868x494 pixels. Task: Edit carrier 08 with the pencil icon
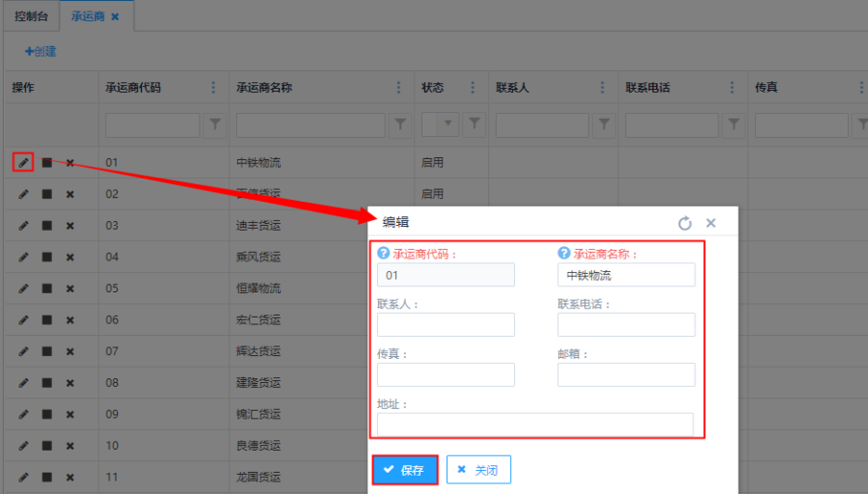(23, 383)
